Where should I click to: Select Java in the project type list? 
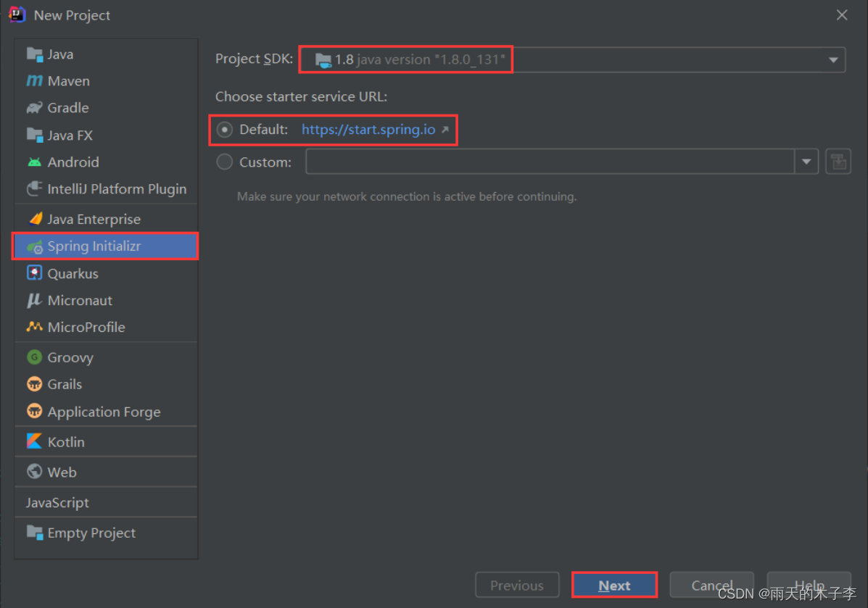click(106, 54)
